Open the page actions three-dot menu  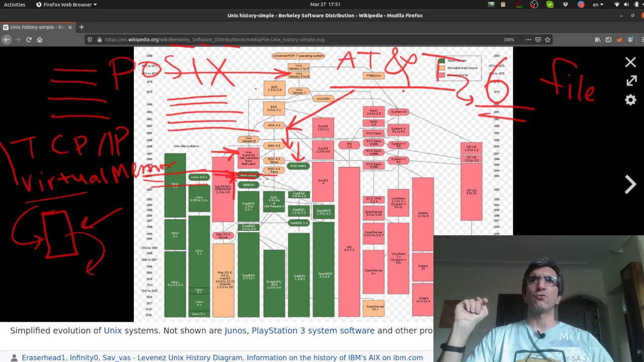tap(528, 40)
